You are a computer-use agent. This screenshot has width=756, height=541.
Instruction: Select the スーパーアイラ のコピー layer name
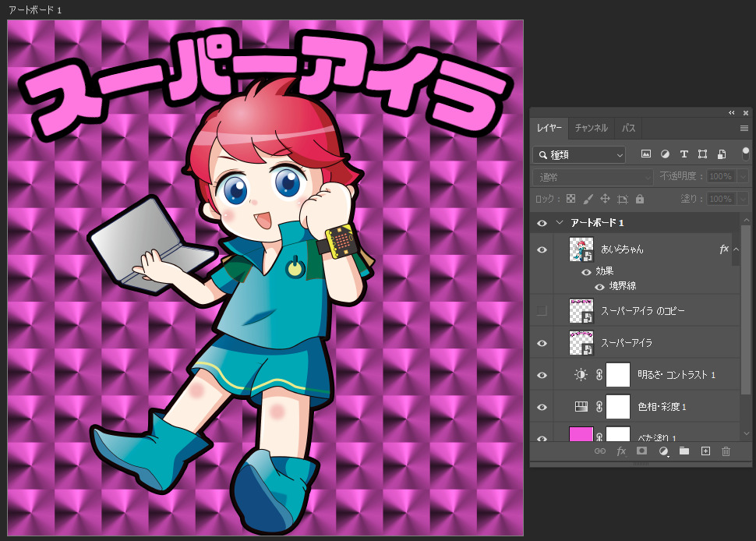pos(643,311)
